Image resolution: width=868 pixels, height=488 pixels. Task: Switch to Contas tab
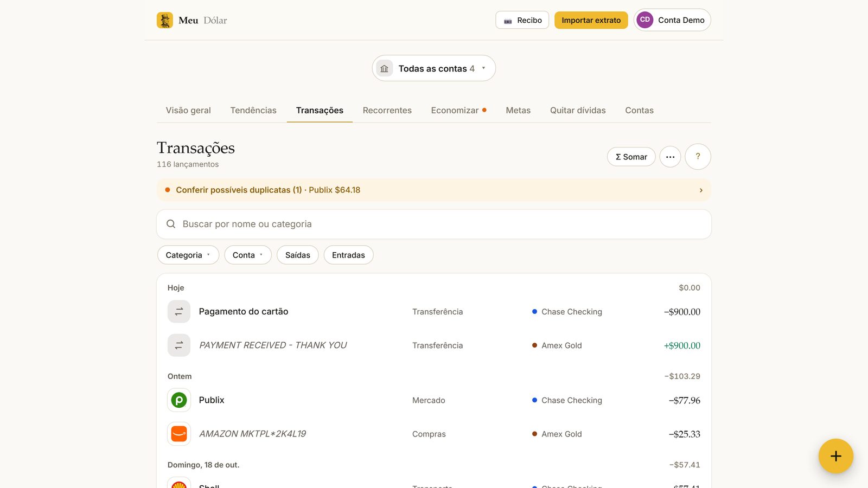tap(639, 110)
